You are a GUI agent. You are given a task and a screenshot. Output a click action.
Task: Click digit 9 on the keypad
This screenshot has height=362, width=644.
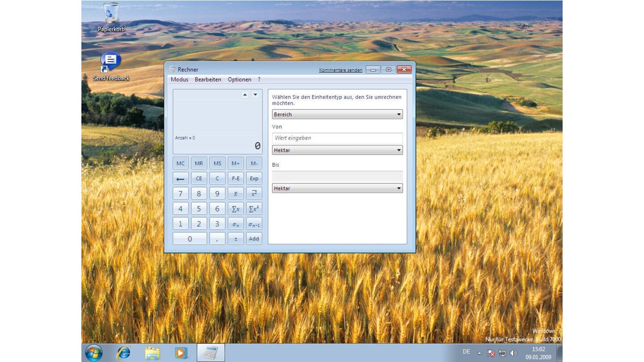click(x=217, y=193)
